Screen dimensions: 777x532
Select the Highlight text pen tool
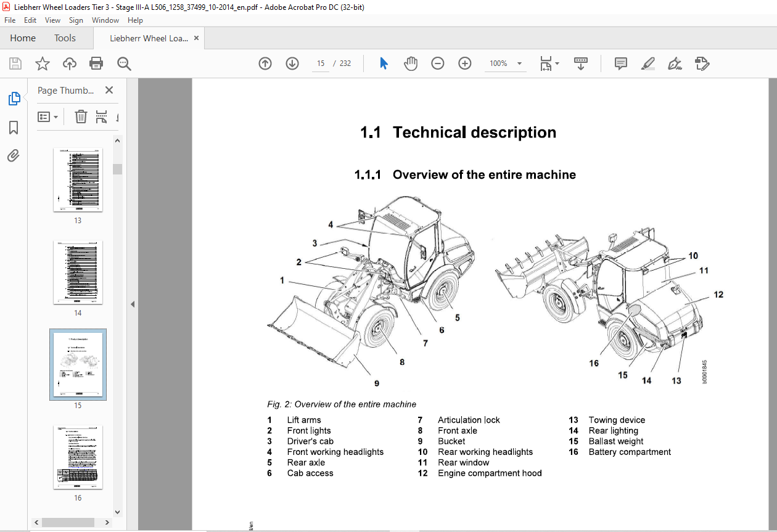(647, 63)
